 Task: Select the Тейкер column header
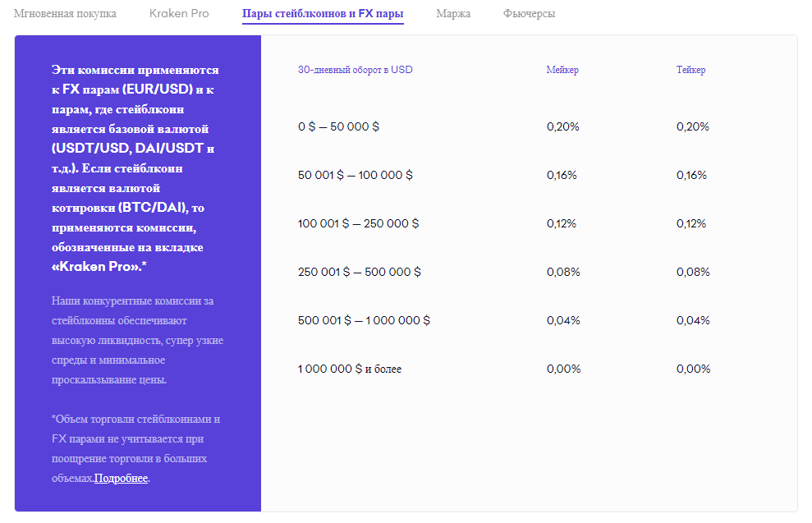690,70
